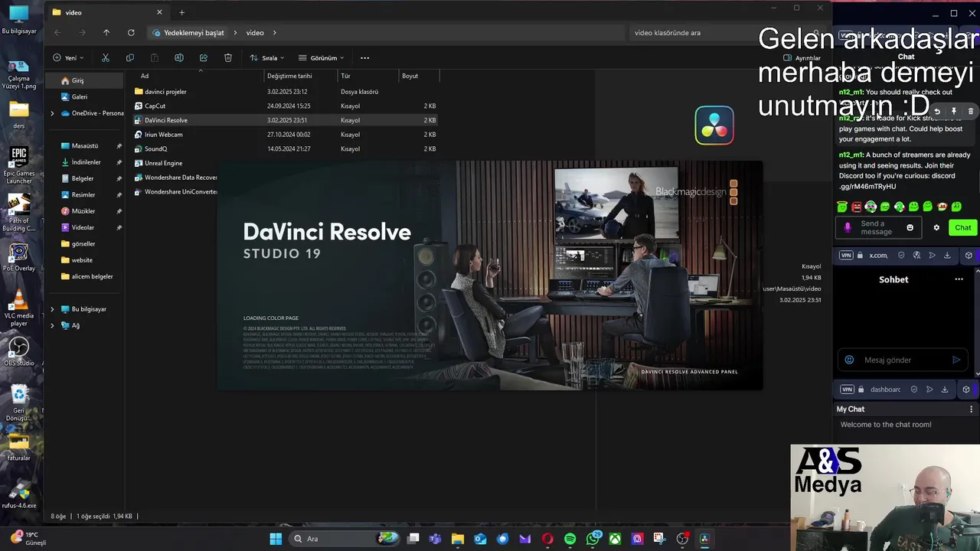Select the CapCut shortcut row
Screen dimensions: 980x551
[286, 106]
